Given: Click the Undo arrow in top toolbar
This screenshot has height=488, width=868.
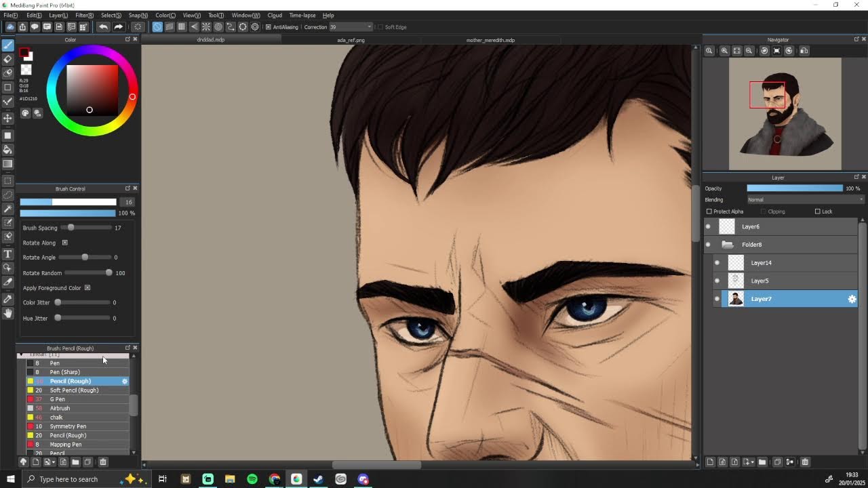Looking at the screenshot, I should click(x=103, y=27).
